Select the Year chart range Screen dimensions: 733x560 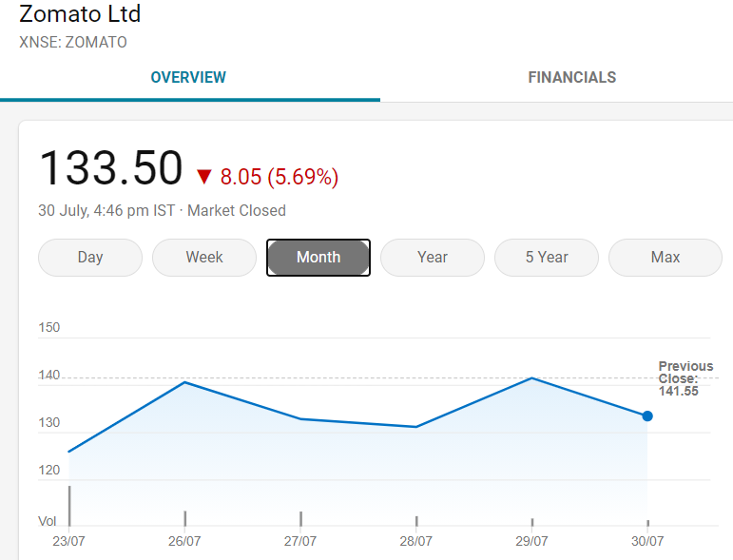point(433,258)
